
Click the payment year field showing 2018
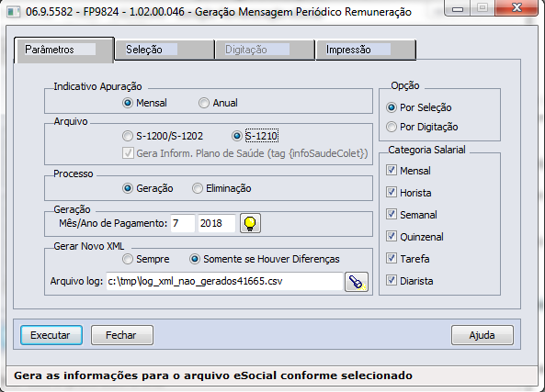pos(217,223)
